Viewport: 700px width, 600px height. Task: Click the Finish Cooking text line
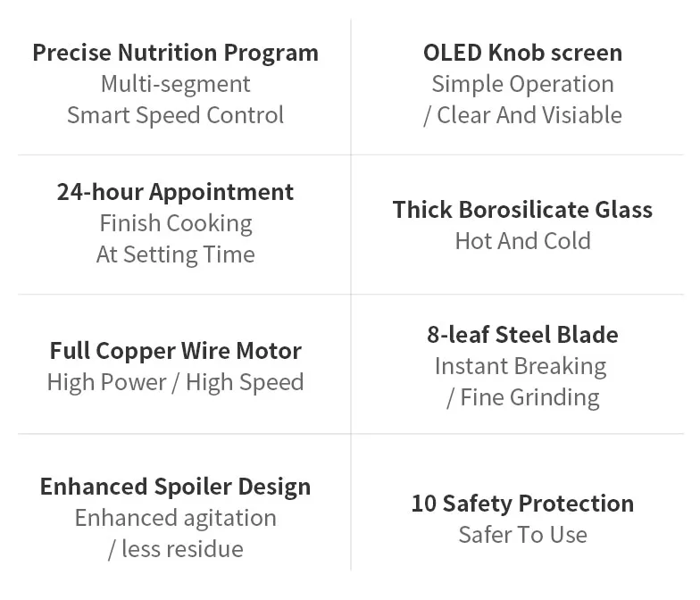pos(175,223)
